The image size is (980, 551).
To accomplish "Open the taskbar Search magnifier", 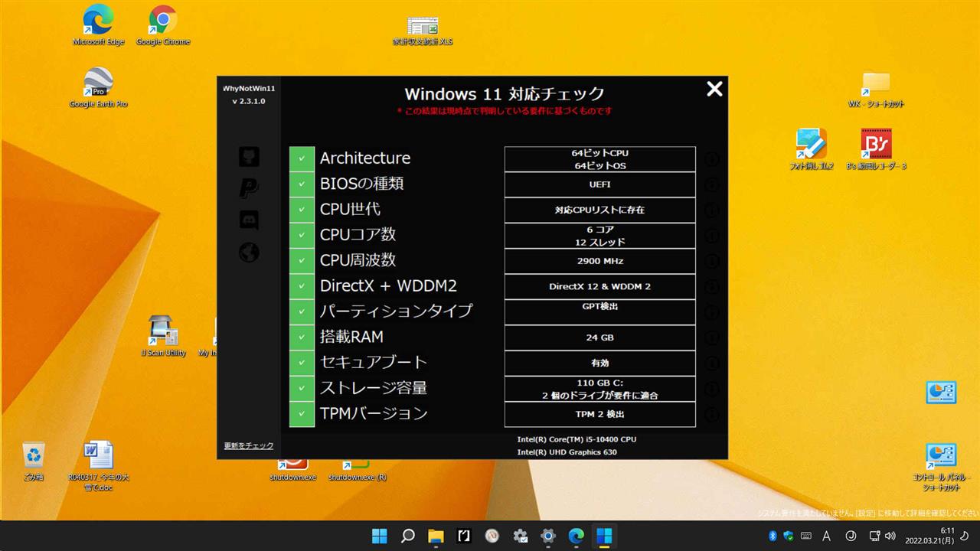I will click(407, 536).
